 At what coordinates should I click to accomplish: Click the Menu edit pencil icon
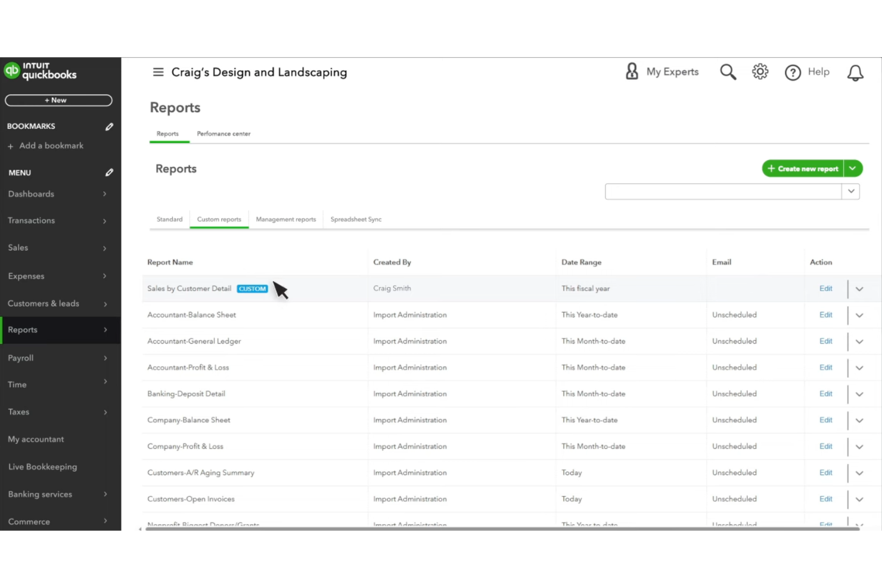109,172
